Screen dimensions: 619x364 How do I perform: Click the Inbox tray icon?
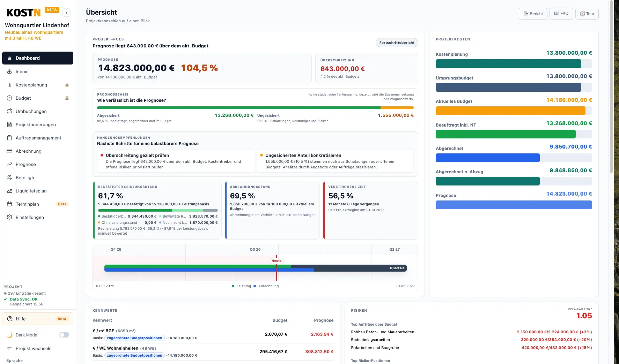[9, 71]
